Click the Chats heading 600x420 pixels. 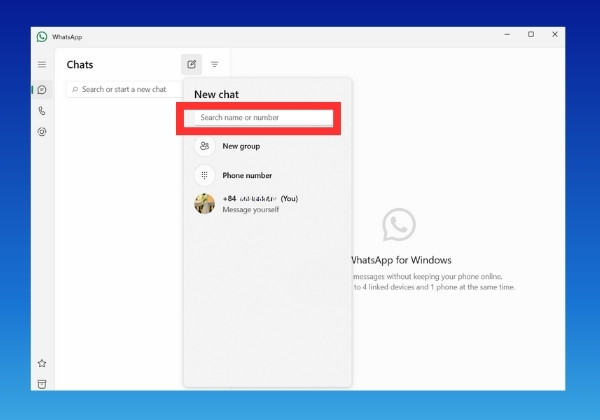[80, 65]
